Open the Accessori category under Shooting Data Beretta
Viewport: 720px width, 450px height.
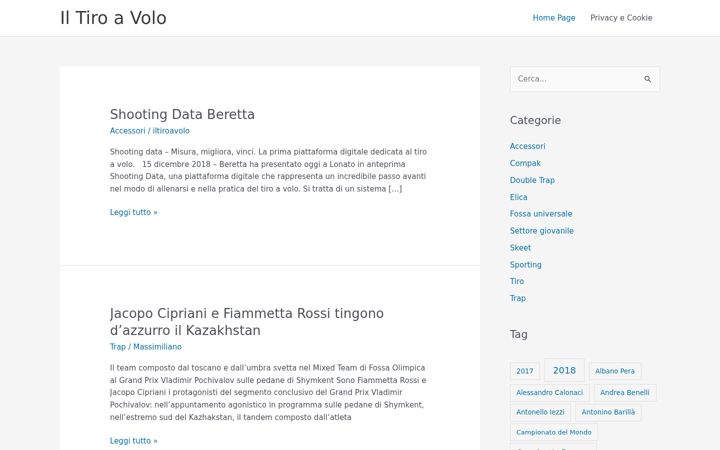[127, 131]
